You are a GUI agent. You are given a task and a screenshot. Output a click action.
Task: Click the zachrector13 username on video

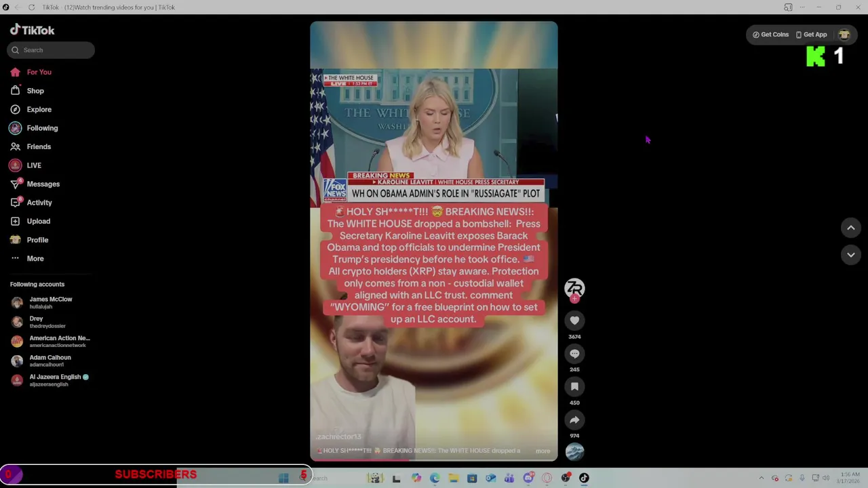pyautogui.click(x=338, y=437)
